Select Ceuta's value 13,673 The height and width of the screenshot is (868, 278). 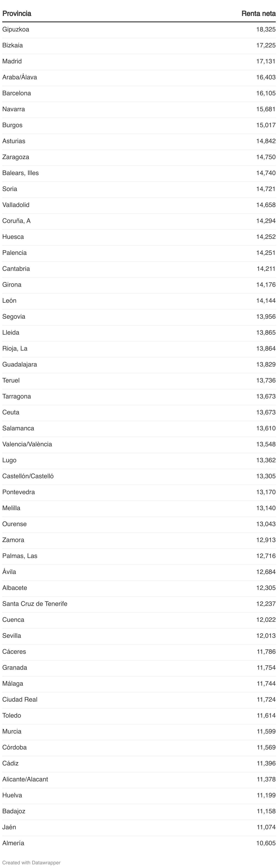(265, 412)
